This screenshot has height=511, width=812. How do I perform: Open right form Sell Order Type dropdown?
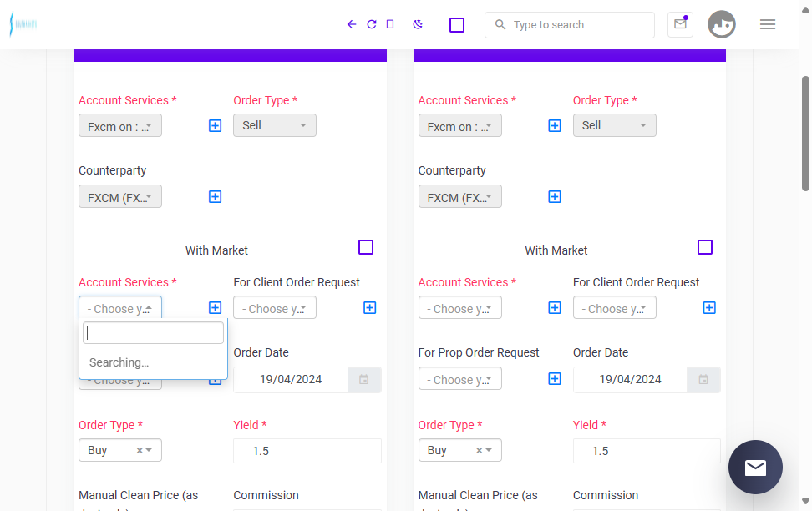614,125
